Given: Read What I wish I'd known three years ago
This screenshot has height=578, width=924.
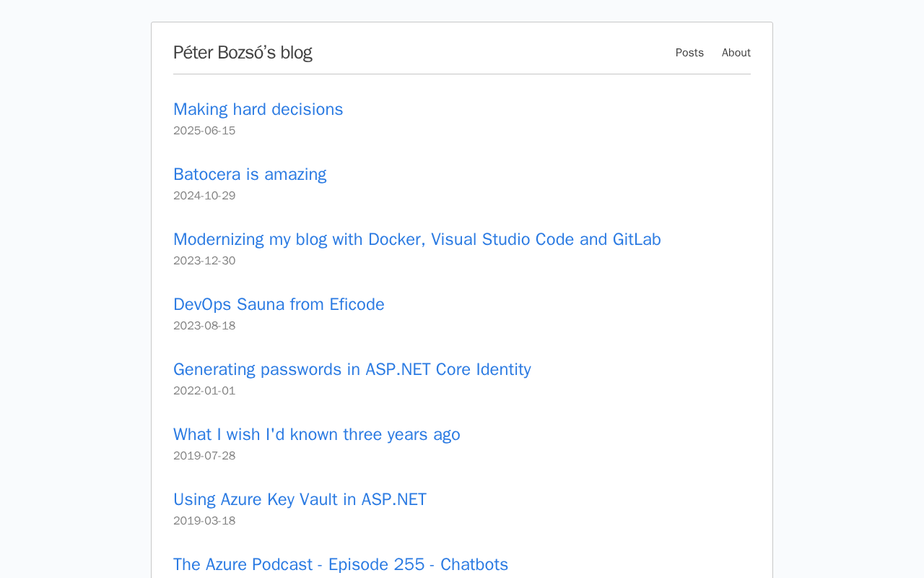Looking at the screenshot, I should coord(316,434).
